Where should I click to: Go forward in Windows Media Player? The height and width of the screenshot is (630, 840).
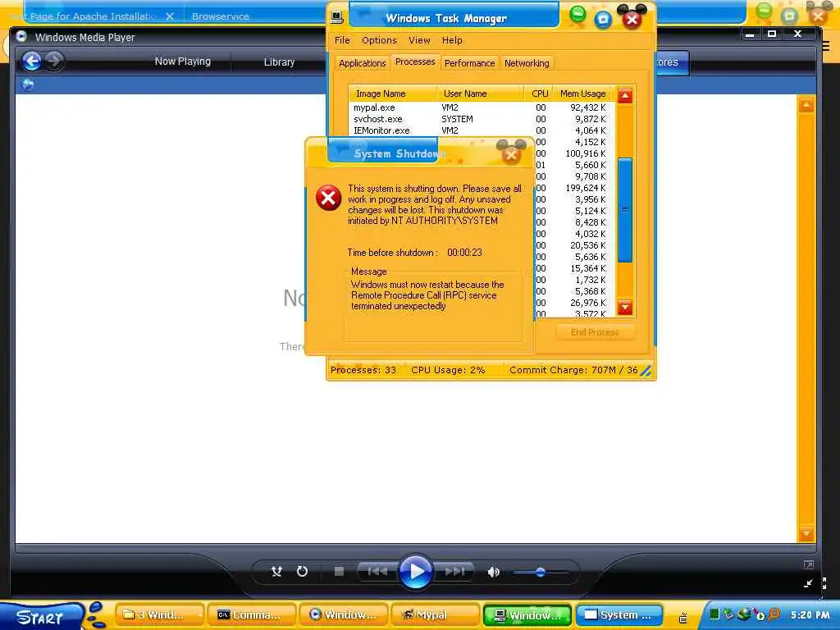pyautogui.click(x=54, y=61)
